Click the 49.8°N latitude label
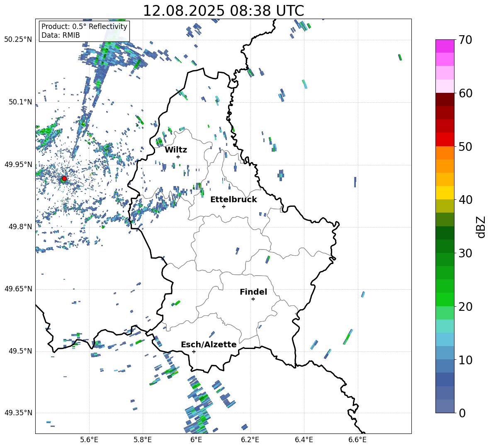 pos(20,227)
